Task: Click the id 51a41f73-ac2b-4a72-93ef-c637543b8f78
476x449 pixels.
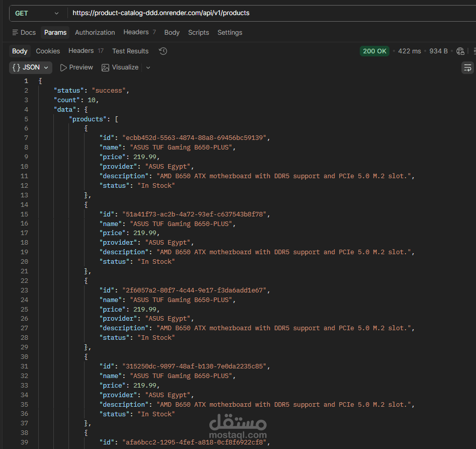Action: coord(194,214)
